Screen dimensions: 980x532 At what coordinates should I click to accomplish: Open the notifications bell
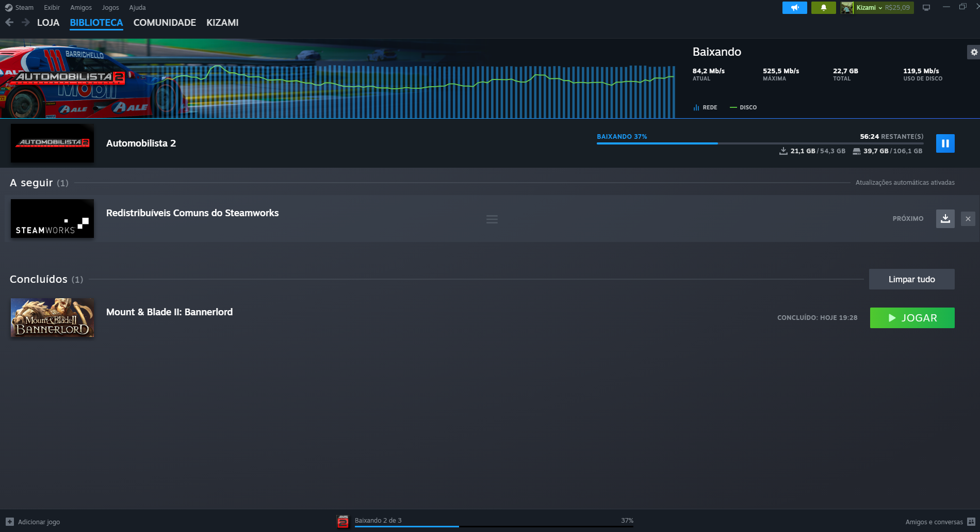click(x=824, y=8)
